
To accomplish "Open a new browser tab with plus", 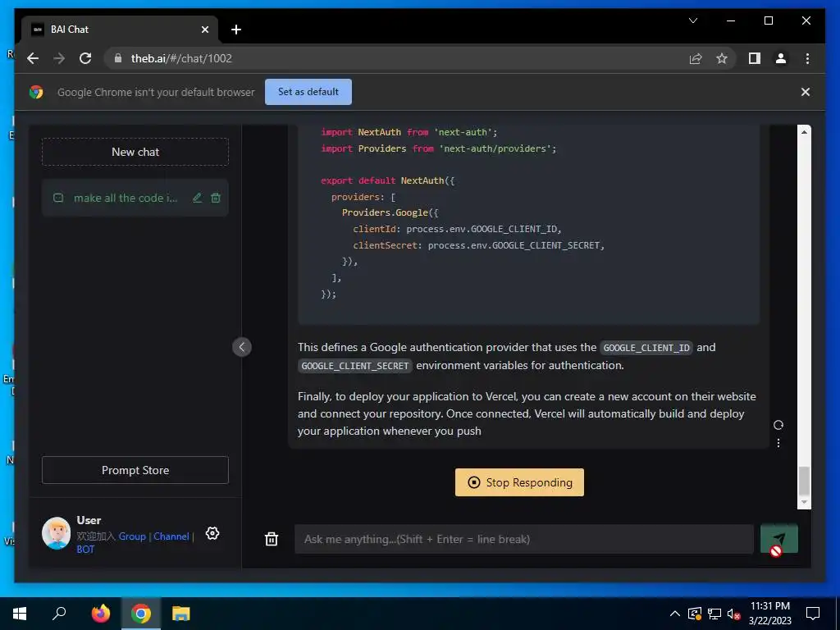I will (x=235, y=30).
